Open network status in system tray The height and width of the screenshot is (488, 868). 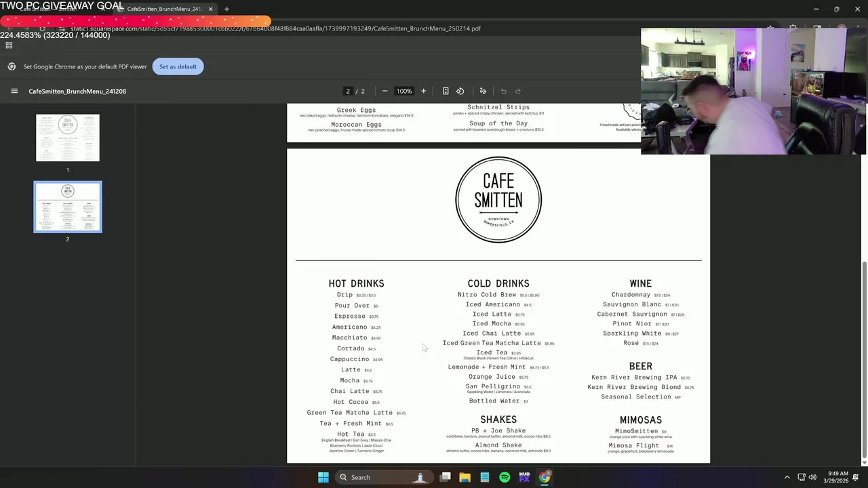tap(801, 477)
